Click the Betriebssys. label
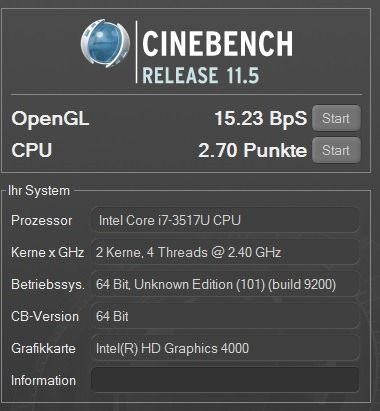The width and height of the screenshot is (380, 411). [x=48, y=285]
